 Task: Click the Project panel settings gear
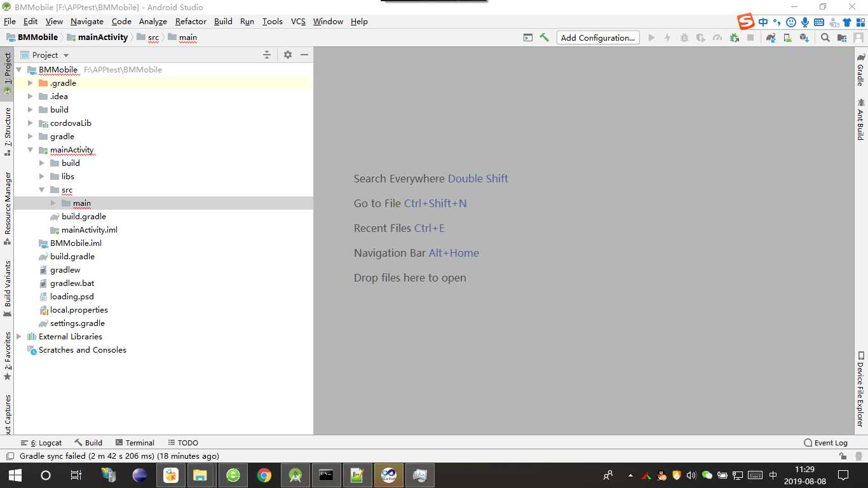pyautogui.click(x=288, y=55)
